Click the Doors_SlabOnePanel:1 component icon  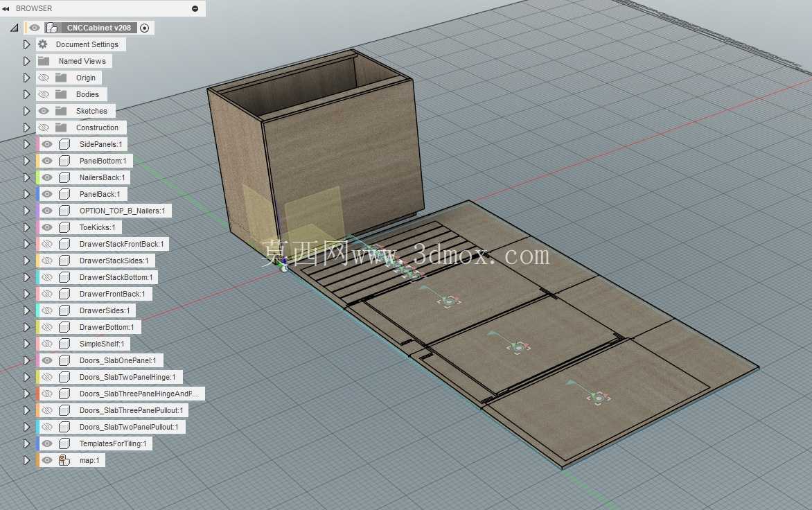[64, 360]
